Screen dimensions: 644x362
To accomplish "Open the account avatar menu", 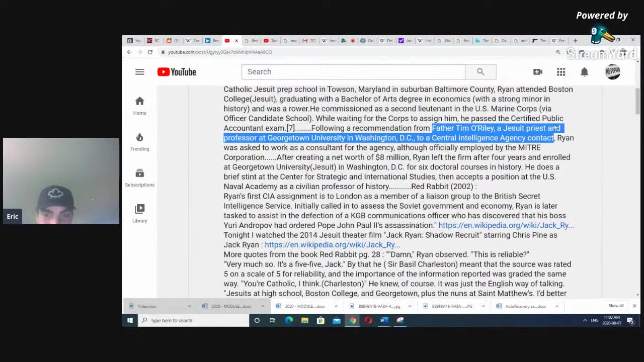I will click(612, 72).
